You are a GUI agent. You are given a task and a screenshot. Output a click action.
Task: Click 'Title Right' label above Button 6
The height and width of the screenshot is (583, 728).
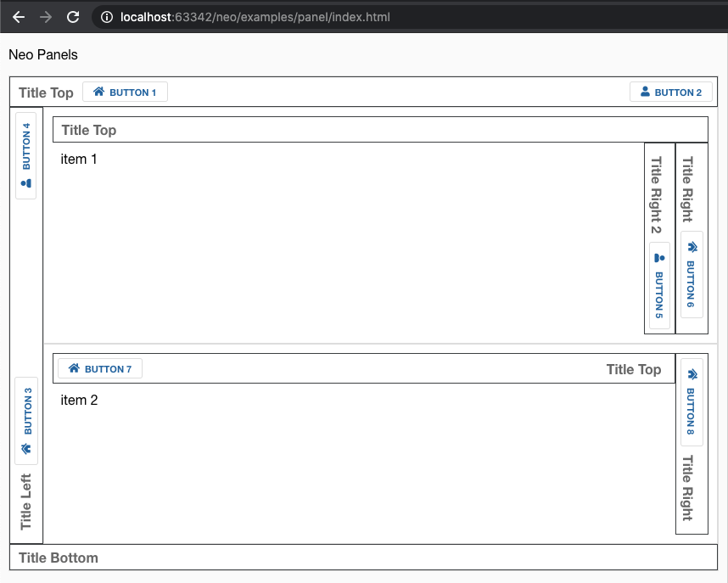tap(688, 189)
